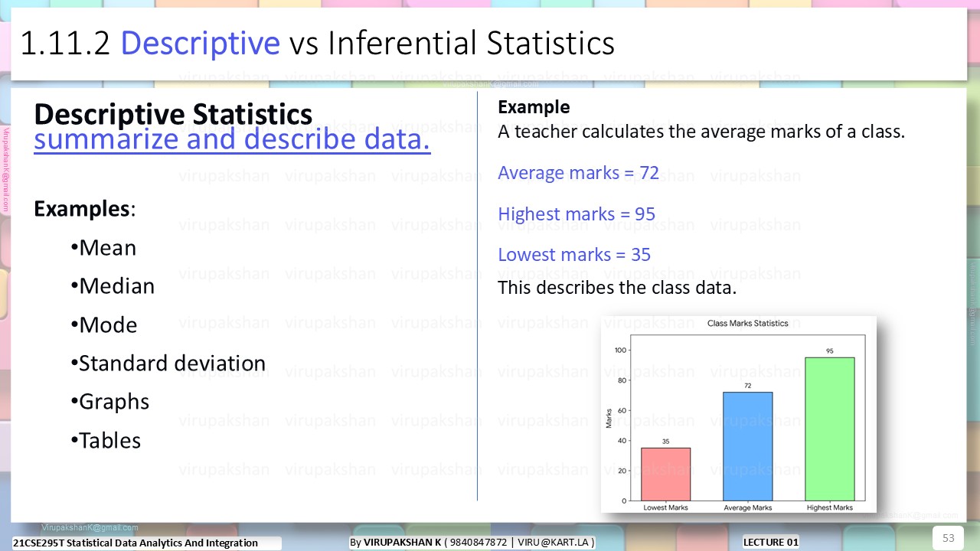Image resolution: width=980 pixels, height=551 pixels.
Task: Click the blue Average Marks bar
Action: point(747,446)
